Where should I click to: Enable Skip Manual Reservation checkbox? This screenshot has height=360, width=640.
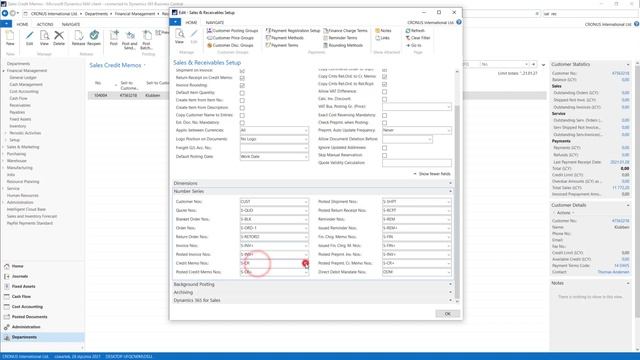pyautogui.click(x=384, y=156)
